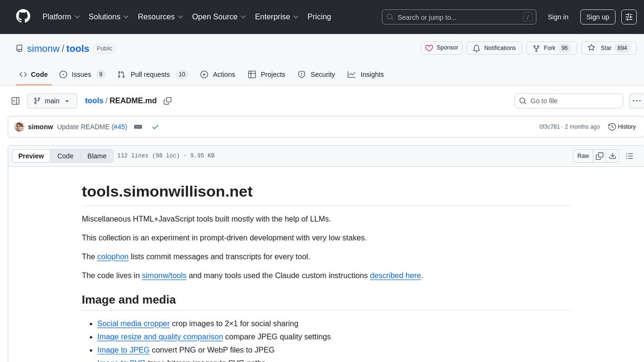Click the Sign up button
The image size is (644, 362).
pyautogui.click(x=598, y=17)
